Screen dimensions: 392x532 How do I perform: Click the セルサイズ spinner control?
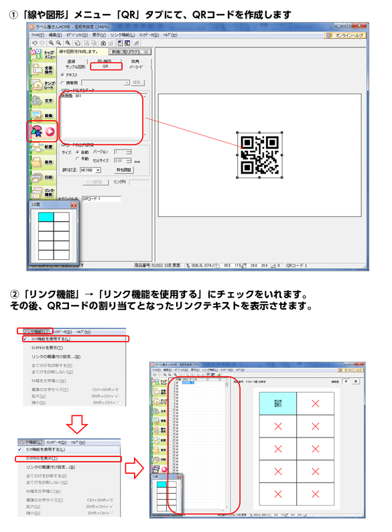click(x=123, y=161)
